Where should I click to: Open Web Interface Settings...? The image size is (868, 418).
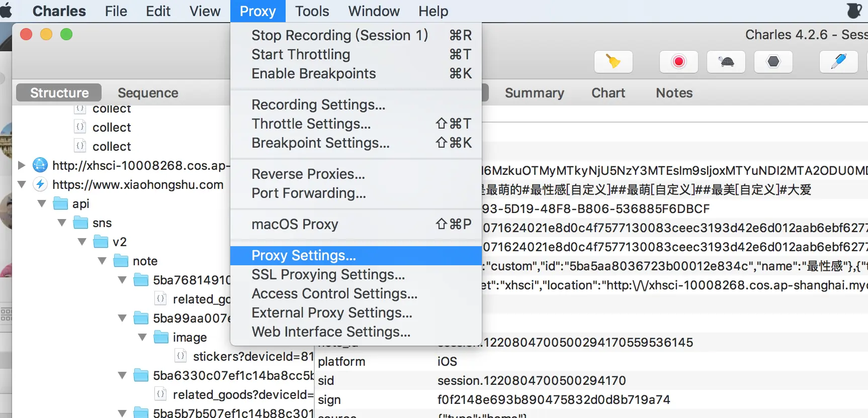(356, 332)
